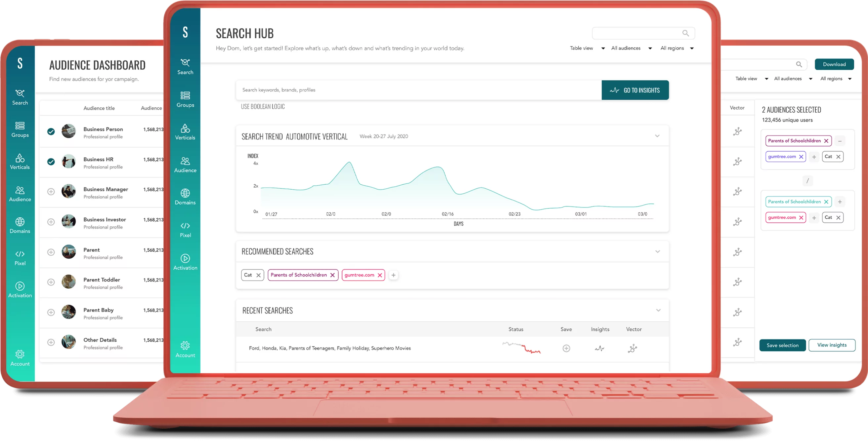The image size is (868, 444).
Task: Uncheck the Business HR audience
Action: pos(51,162)
